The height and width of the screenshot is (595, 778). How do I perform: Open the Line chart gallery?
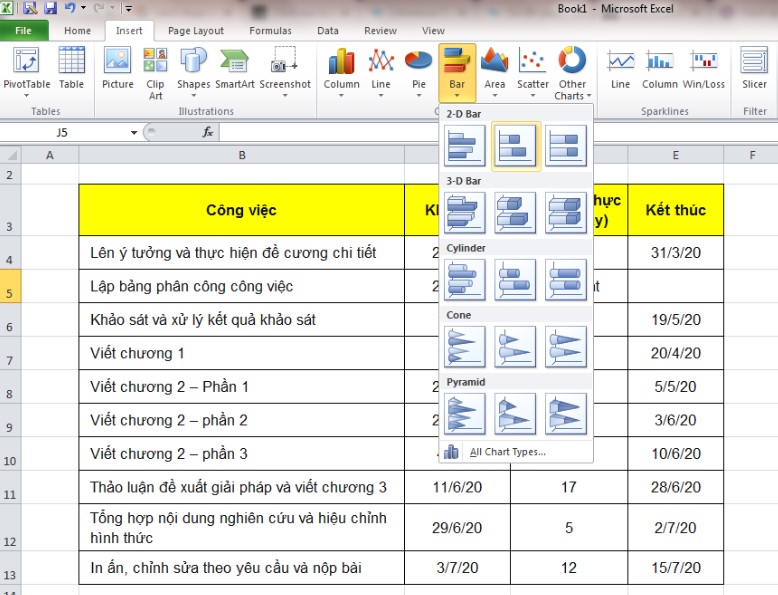tap(381, 72)
